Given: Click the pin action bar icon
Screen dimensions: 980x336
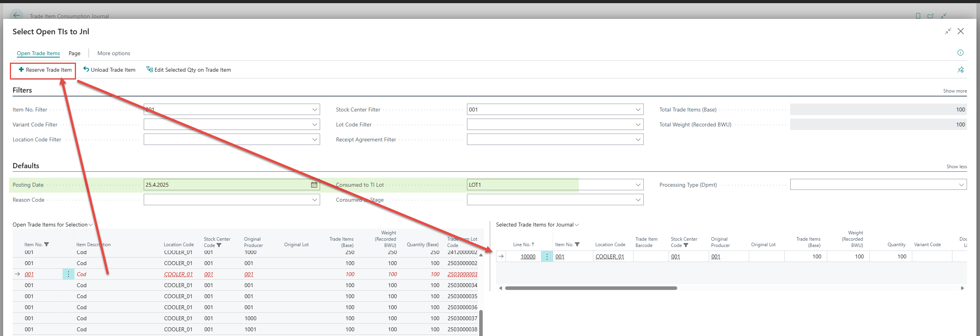Looking at the screenshot, I should coord(961,70).
